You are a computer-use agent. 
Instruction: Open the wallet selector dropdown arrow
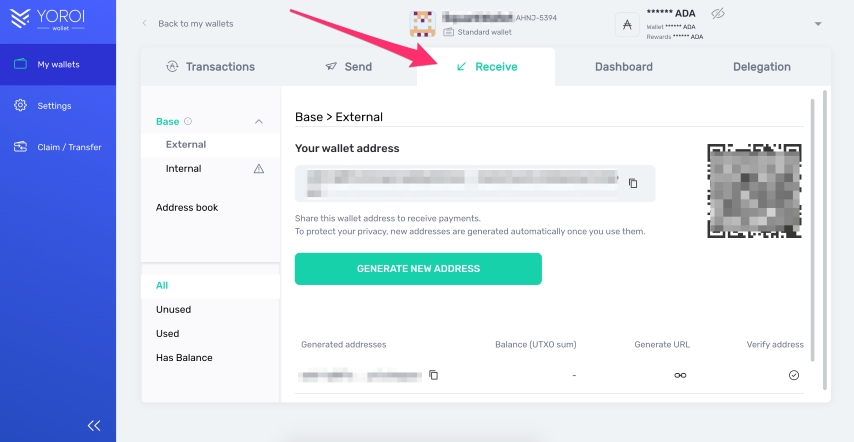tap(818, 24)
